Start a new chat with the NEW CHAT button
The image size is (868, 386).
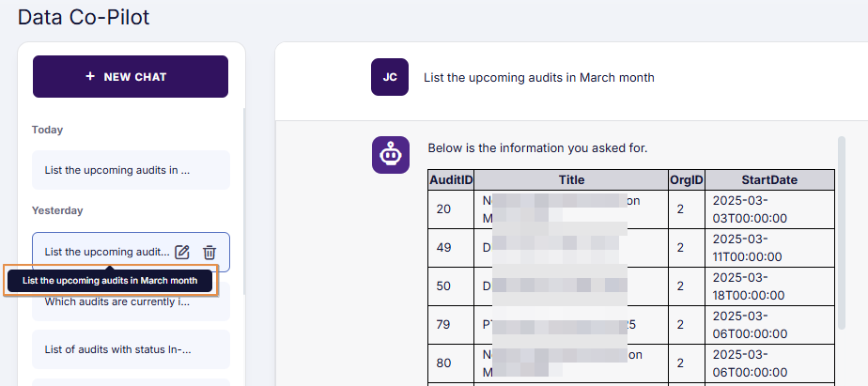point(131,76)
